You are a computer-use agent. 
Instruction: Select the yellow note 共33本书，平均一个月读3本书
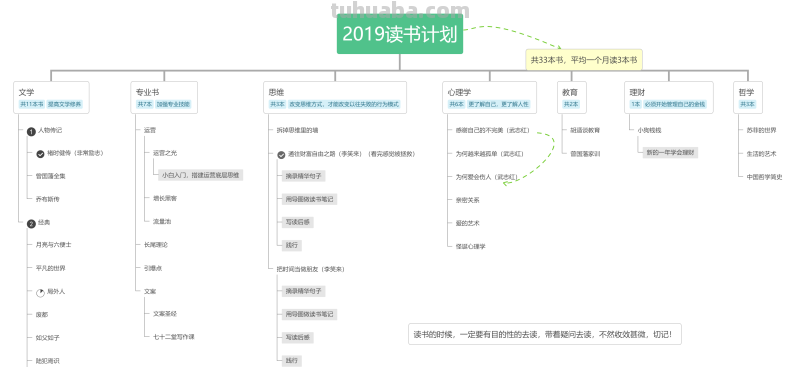pyautogui.click(x=584, y=60)
